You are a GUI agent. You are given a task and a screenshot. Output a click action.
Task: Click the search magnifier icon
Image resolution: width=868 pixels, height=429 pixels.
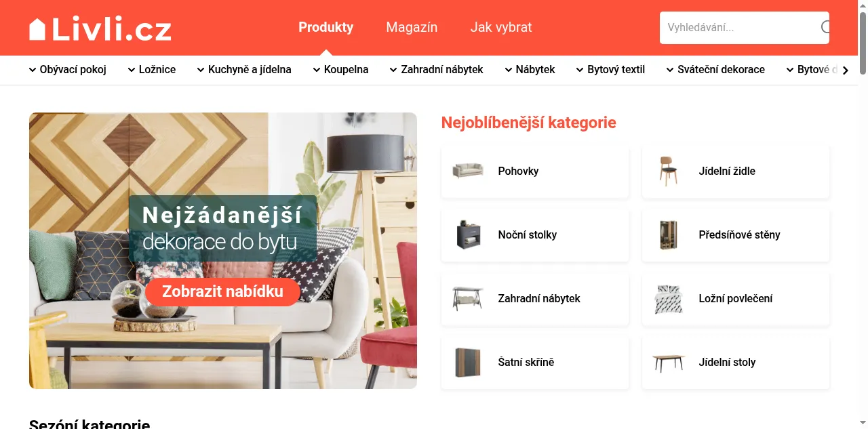(825, 27)
